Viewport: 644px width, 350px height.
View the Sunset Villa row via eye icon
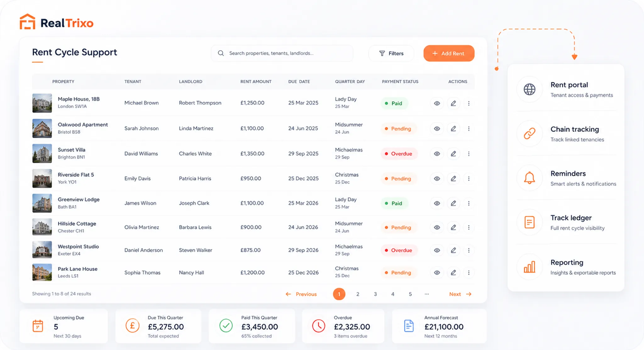(x=437, y=154)
